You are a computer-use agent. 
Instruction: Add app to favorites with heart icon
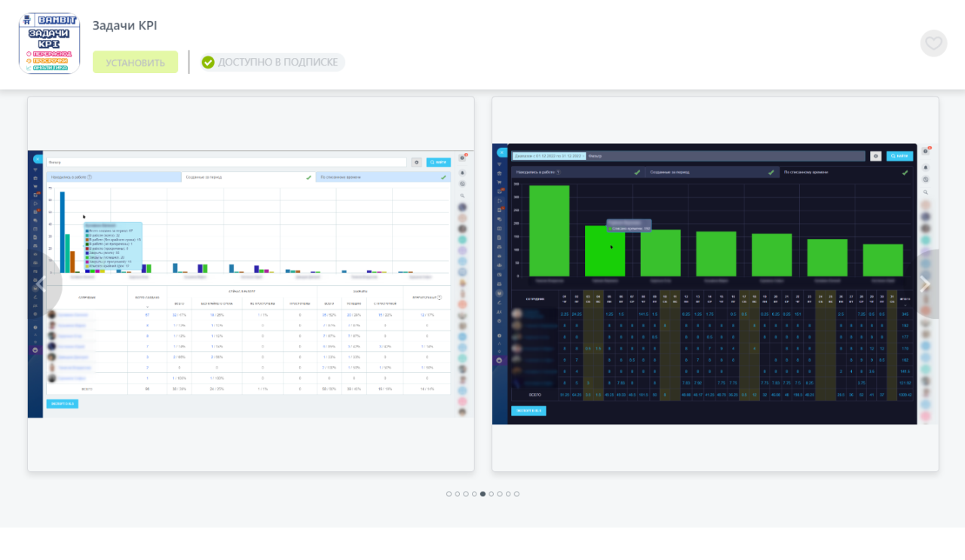click(x=933, y=43)
